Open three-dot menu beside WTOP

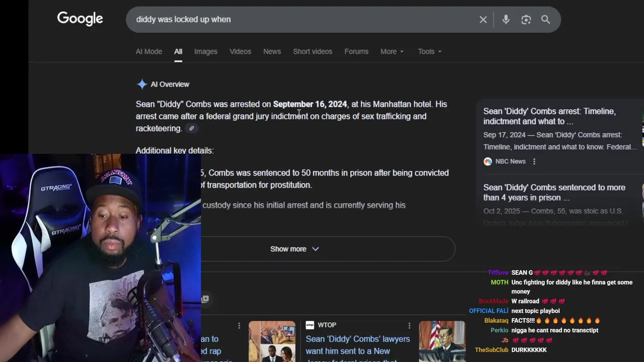(x=409, y=325)
